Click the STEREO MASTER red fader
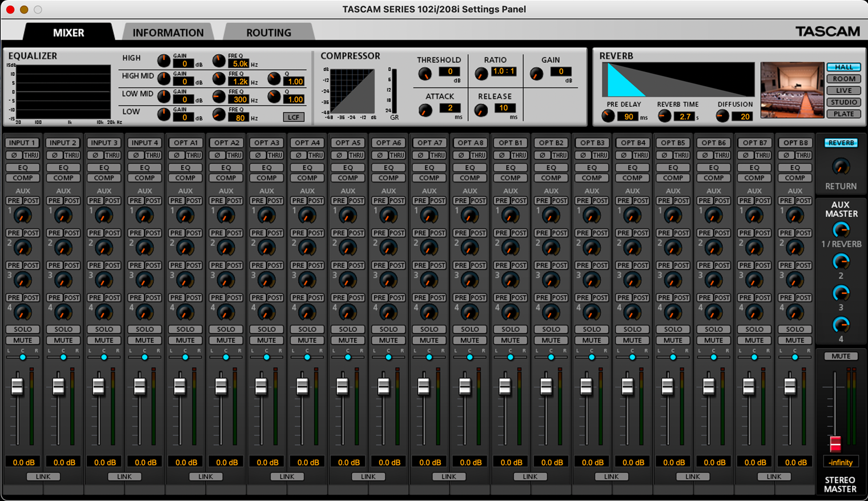This screenshot has width=868, height=501. (x=835, y=443)
